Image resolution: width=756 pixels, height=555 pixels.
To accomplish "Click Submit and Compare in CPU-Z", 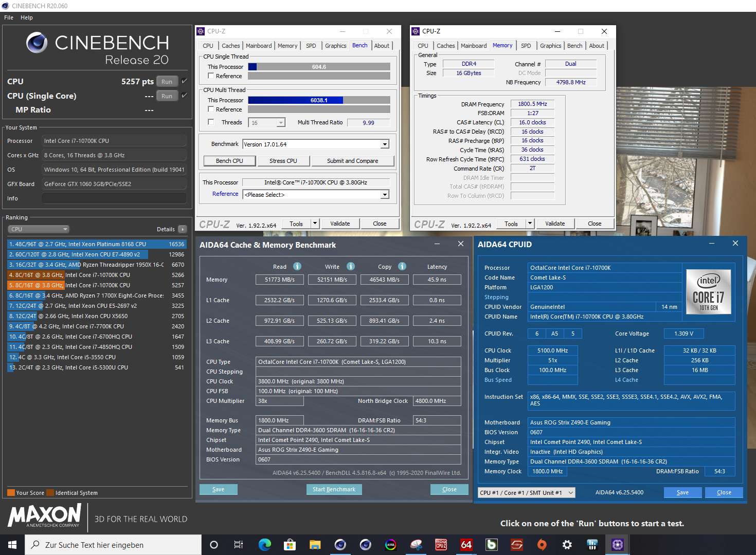I will (x=353, y=161).
